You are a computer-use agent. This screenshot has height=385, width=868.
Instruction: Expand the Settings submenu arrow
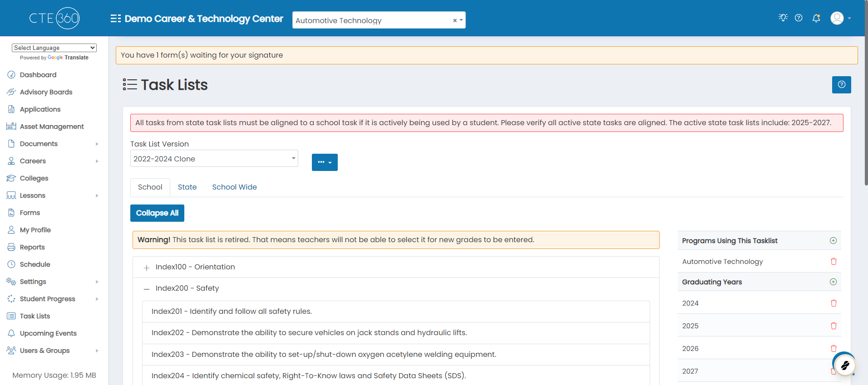(x=97, y=282)
